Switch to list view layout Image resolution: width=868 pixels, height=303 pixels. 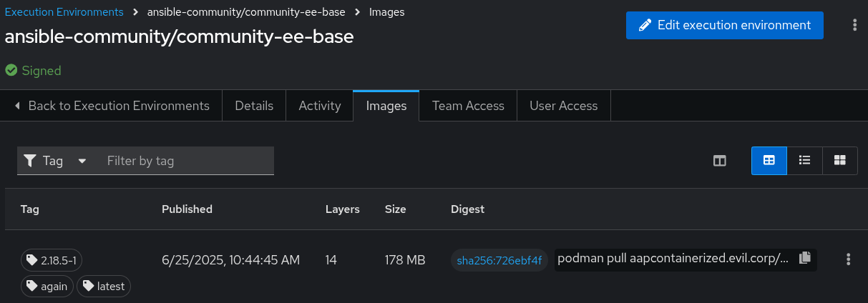pyautogui.click(x=804, y=161)
